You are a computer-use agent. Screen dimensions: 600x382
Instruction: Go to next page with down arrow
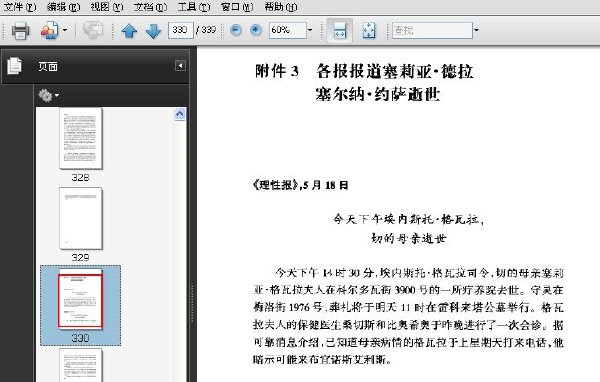[153, 31]
